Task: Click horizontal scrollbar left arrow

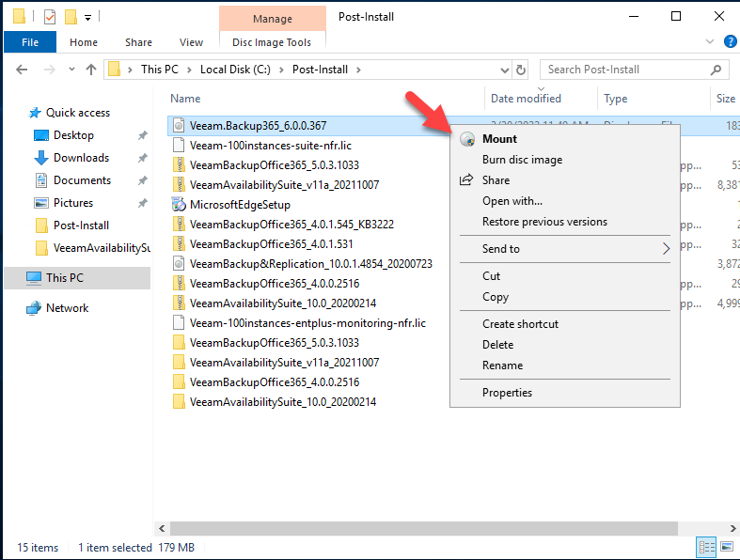Action: tap(162, 528)
